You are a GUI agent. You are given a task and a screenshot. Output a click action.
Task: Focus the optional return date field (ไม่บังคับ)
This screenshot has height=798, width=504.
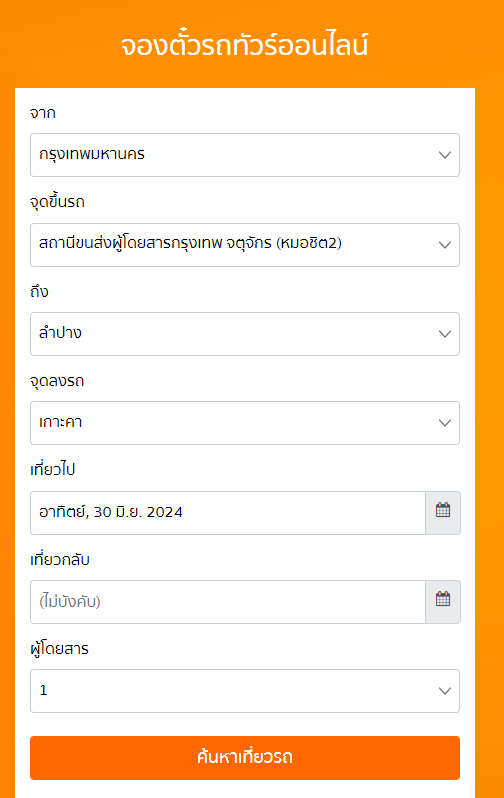(x=228, y=602)
